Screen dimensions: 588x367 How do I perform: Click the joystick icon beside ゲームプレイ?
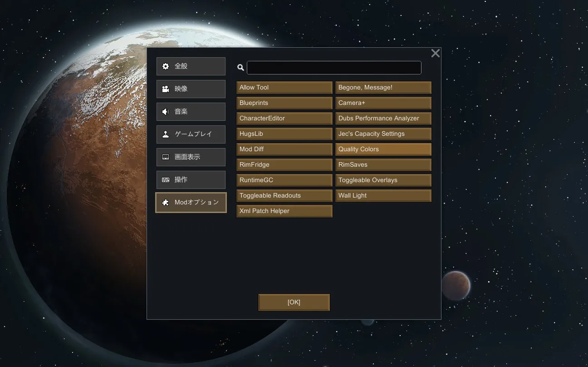click(x=166, y=134)
